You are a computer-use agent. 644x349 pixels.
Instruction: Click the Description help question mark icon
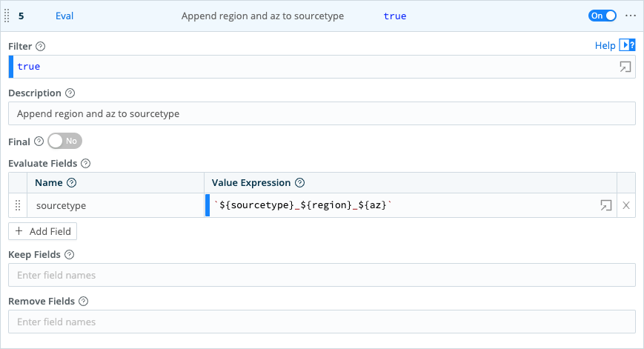click(x=70, y=93)
